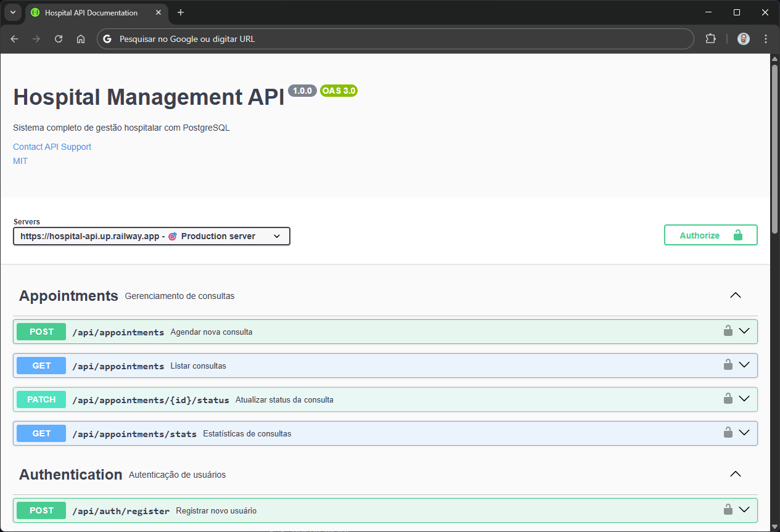Open the browser Extensions puzzle icon
The height and width of the screenshot is (532, 780).
710,39
